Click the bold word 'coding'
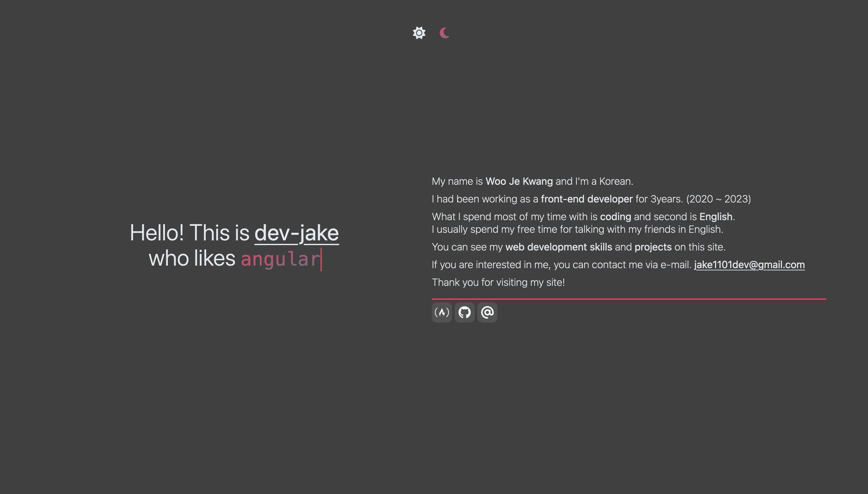The image size is (868, 494). click(615, 217)
